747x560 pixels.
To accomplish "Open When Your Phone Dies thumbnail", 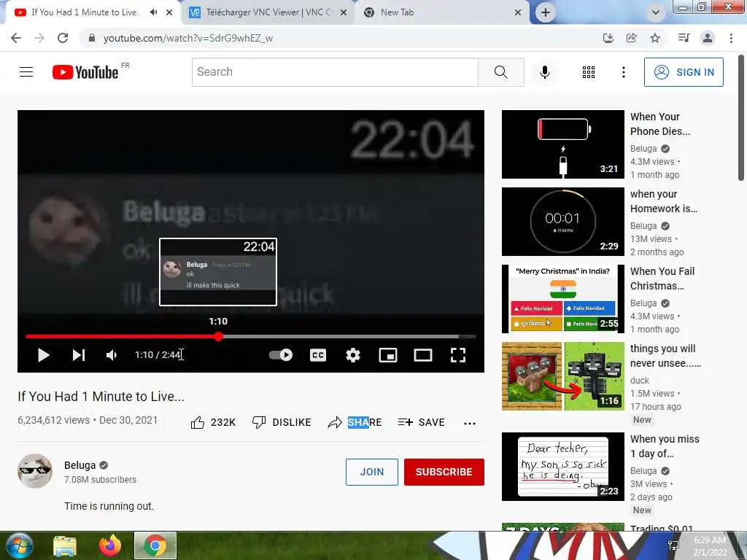I will click(562, 144).
